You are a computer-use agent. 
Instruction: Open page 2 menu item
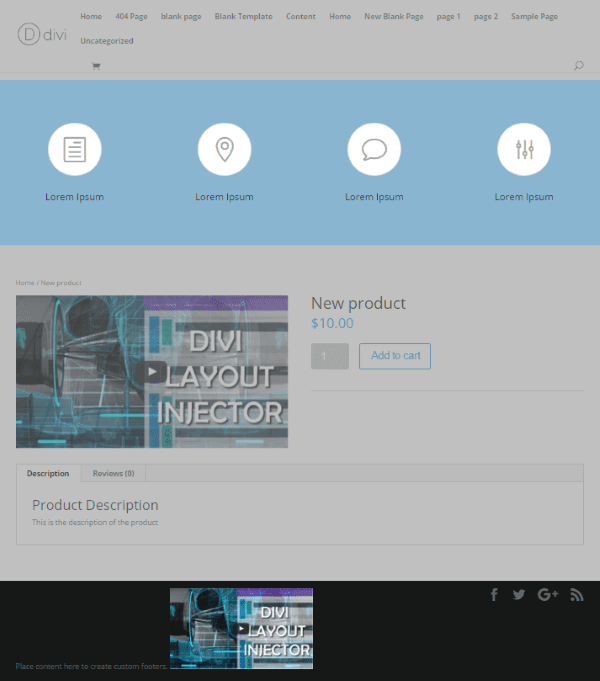click(486, 17)
